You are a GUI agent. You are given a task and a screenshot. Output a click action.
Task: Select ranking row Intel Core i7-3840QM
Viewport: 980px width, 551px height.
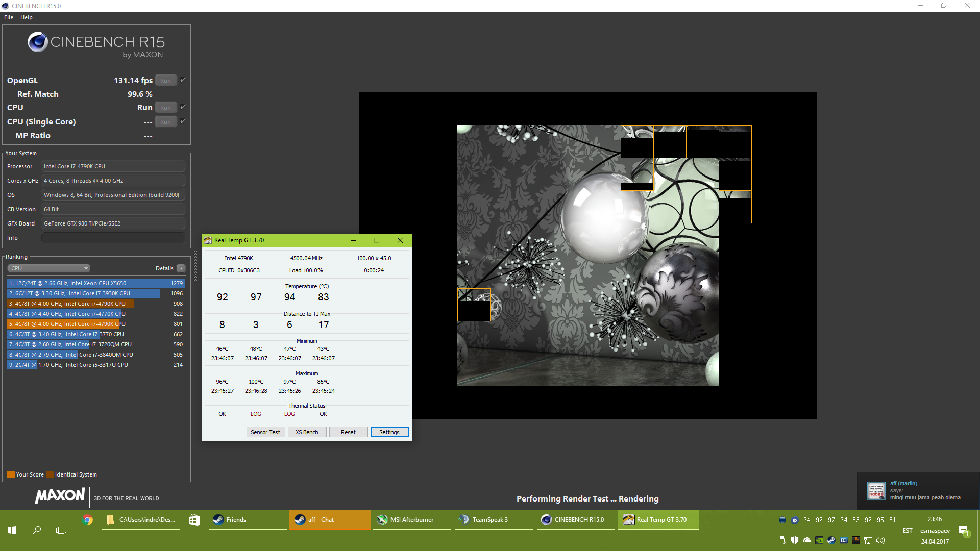pos(96,355)
